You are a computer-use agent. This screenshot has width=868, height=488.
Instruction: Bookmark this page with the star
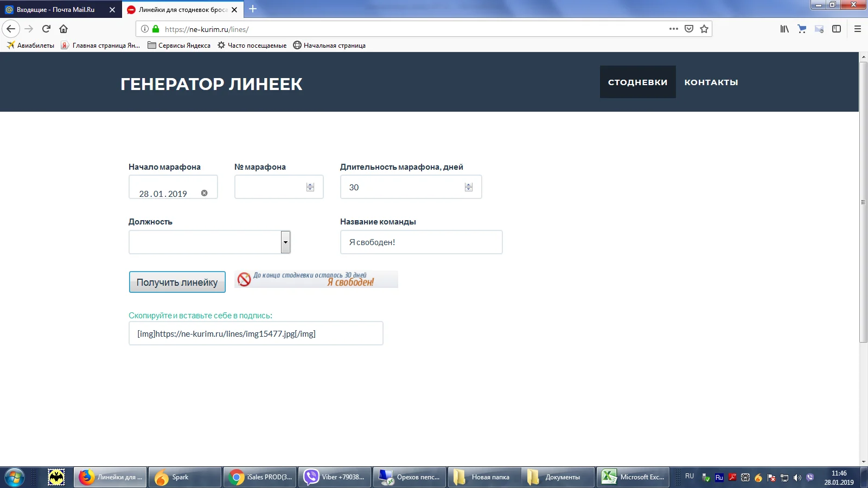click(704, 29)
